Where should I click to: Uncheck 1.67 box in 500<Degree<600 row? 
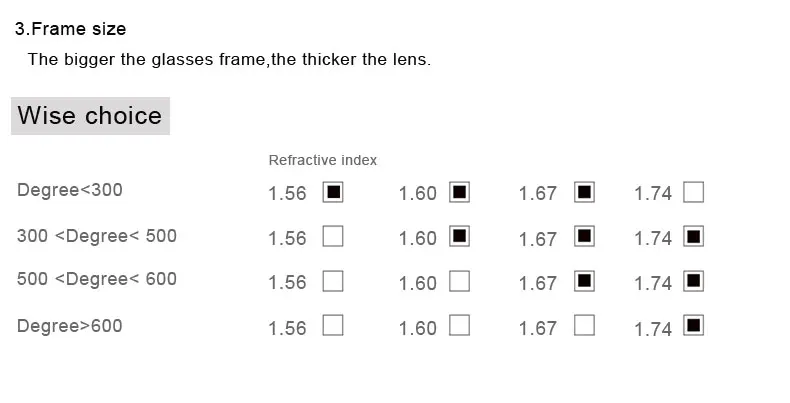coord(585,281)
